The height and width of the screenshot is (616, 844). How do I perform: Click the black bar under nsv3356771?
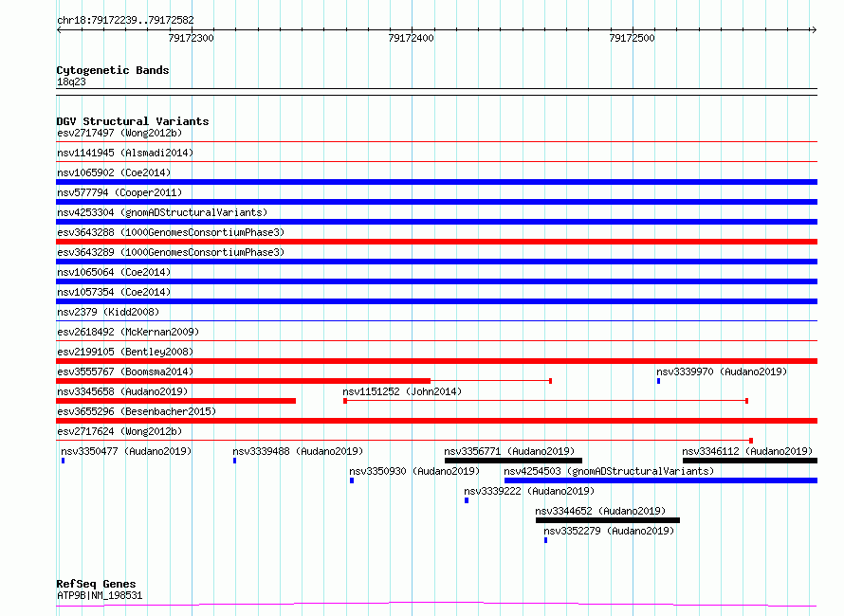[513, 461]
